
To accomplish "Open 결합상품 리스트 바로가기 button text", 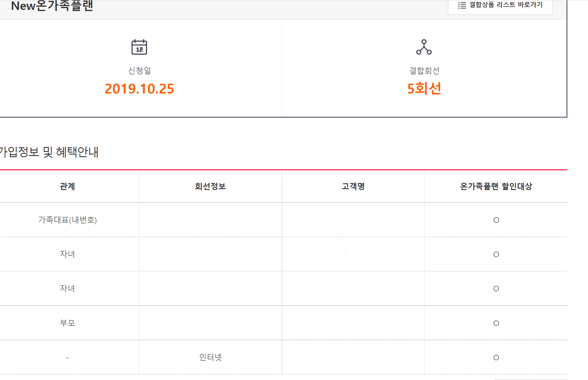I will click(506, 5).
